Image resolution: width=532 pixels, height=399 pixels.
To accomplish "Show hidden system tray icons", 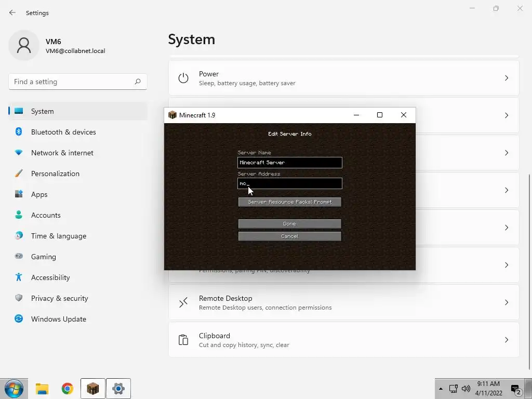I will (441, 389).
